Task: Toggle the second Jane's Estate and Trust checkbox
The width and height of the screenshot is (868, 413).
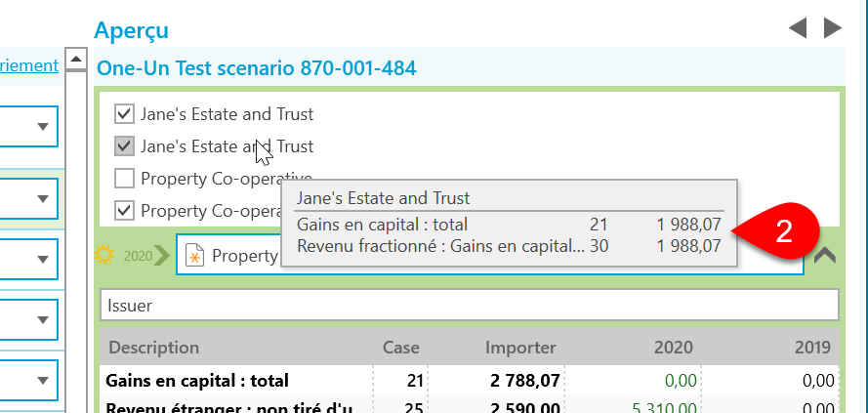Action: tap(124, 146)
